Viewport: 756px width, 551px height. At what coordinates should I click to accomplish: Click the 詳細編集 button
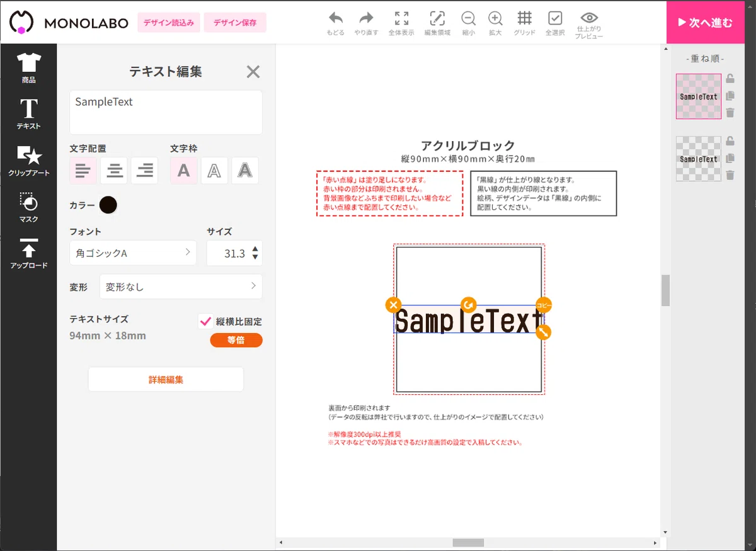pos(166,380)
